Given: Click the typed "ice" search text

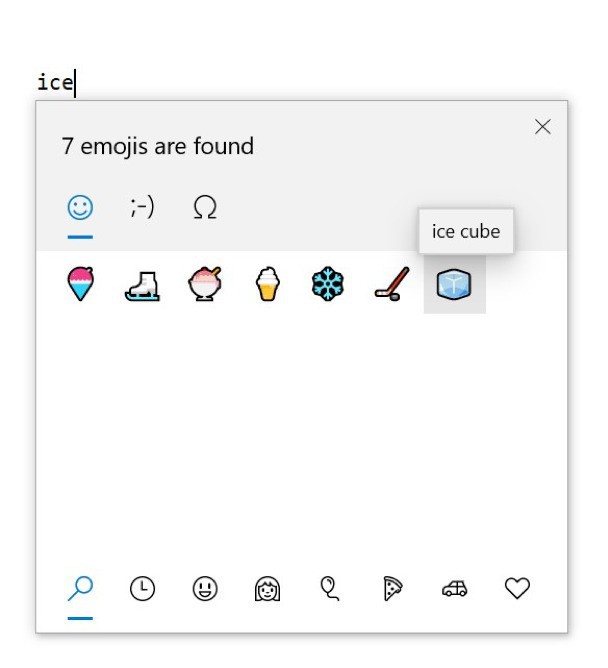Looking at the screenshot, I should point(54,82).
